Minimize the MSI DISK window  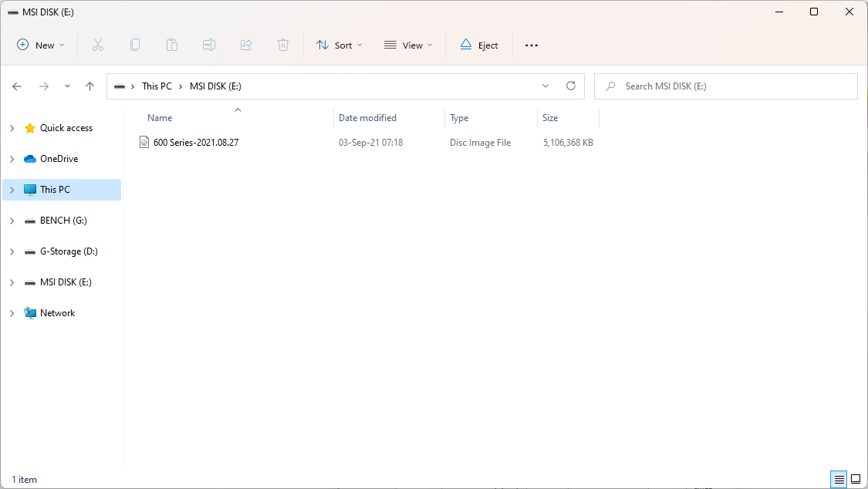tap(779, 12)
